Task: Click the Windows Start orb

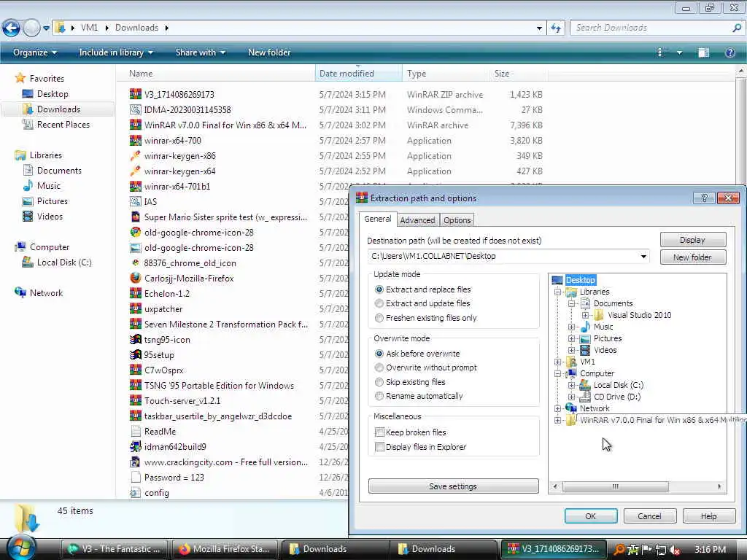Action: coord(21,548)
